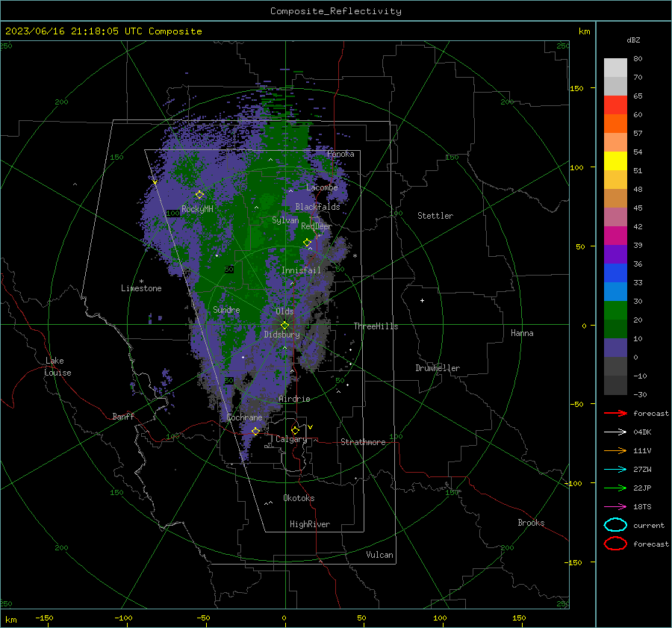Click the Hanna city label
Screen dimensions: 672x628
click(522, 333)
